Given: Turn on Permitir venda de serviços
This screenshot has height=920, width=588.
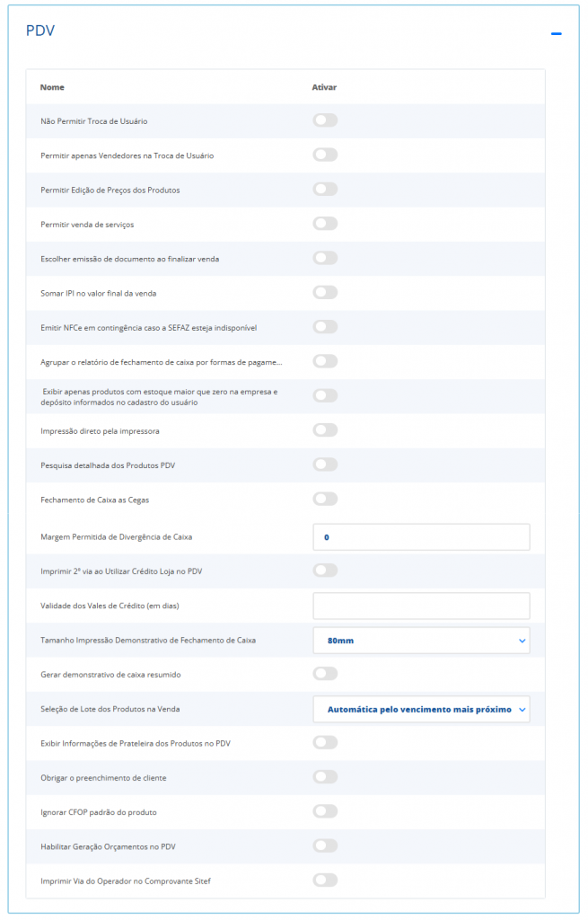Looking at the screenshot, I should 325,224.
